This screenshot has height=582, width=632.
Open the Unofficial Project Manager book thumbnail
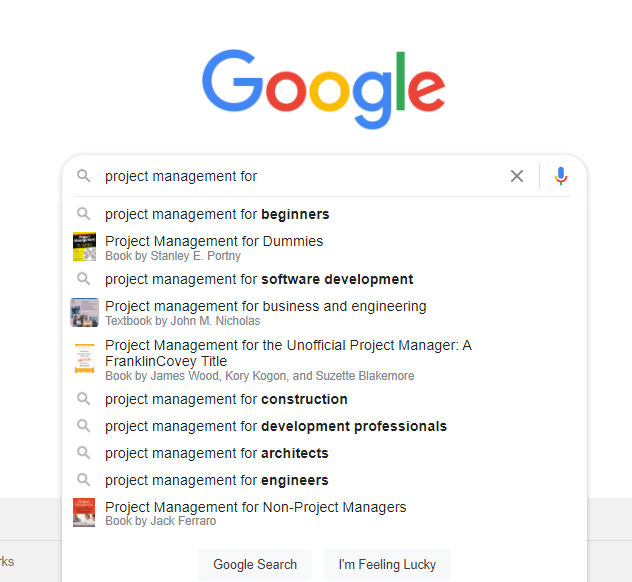[x=84, y=358]
